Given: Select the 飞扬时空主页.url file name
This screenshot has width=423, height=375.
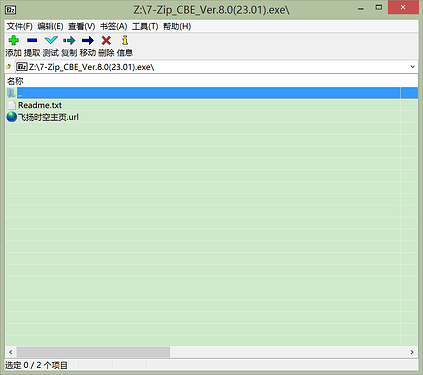Looking at the screenshot, I should tap(48, 117).
